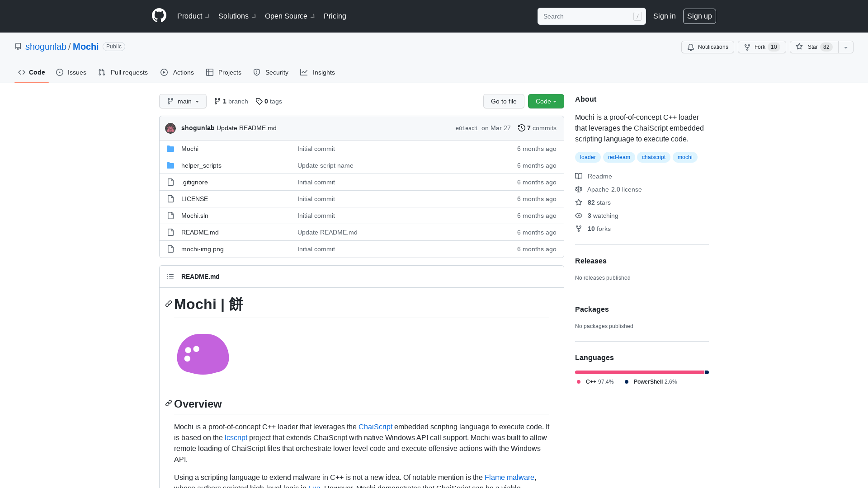This screenshot has width=868, height=488.
Task: Click the Flame malware link
Action: [x=509, y=477]
